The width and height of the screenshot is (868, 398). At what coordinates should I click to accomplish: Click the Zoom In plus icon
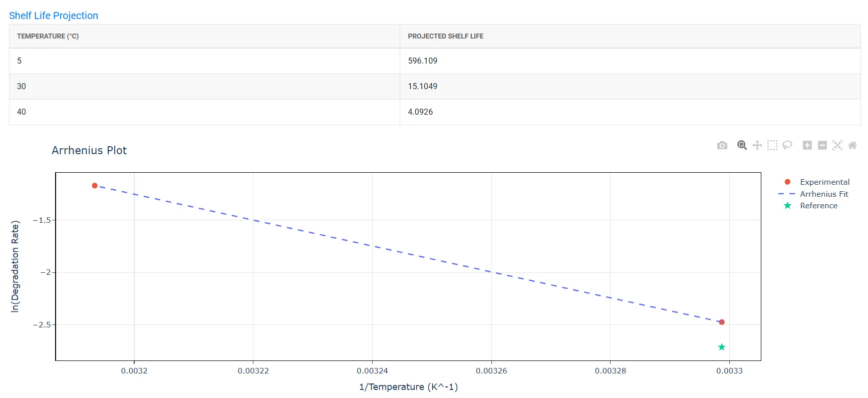click(x=807, y=145)
